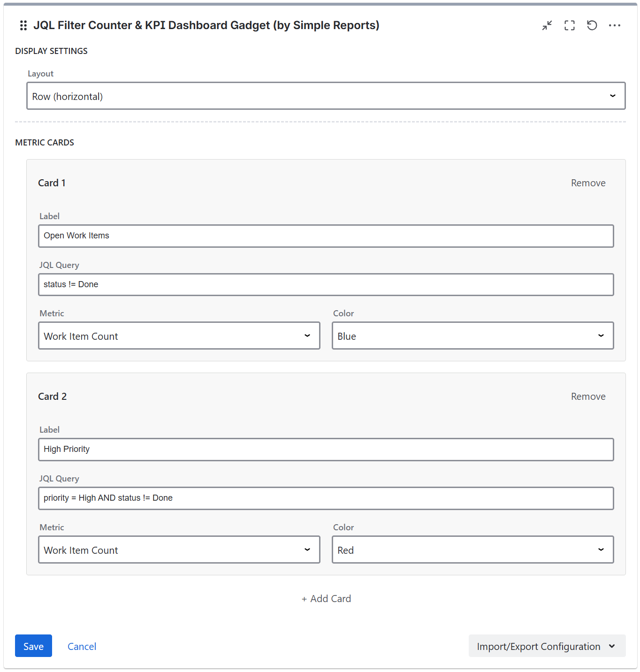Click the refresh gadget icon
This screenshot has width=640, height=672.
coord(592,25)
